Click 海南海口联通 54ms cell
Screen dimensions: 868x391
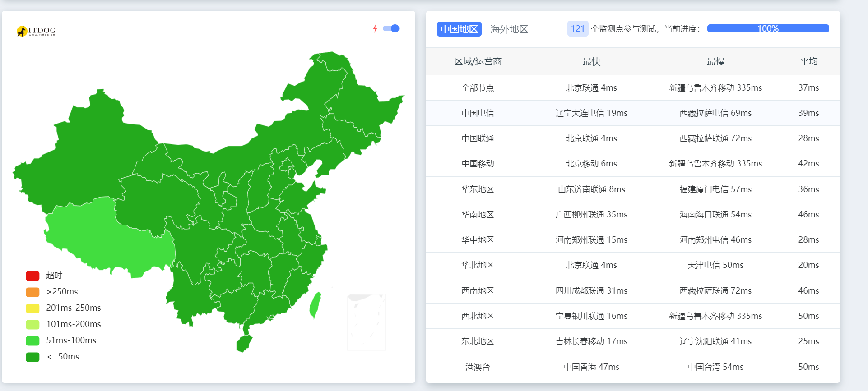[x=715, y=214]
